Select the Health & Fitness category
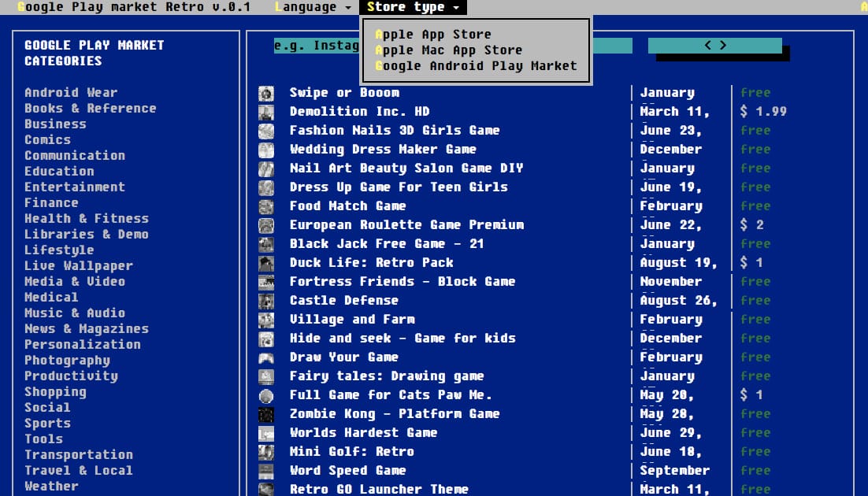The width and height of the screenshot is (868, 496). tap(87, 219)
